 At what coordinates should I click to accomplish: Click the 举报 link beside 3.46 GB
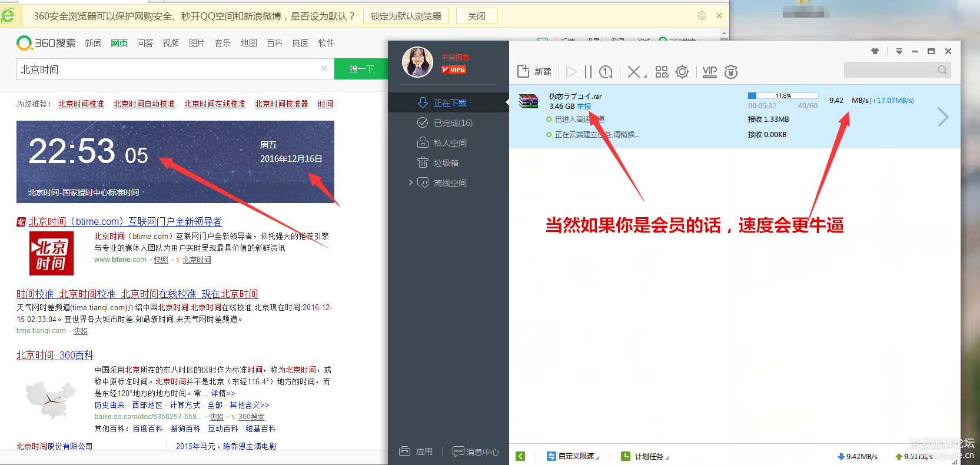pyautogui.click(x=584, y=107)
